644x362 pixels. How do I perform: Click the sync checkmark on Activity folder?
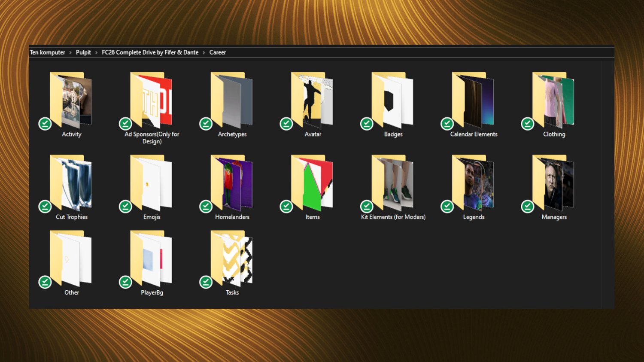pos(45,124)
